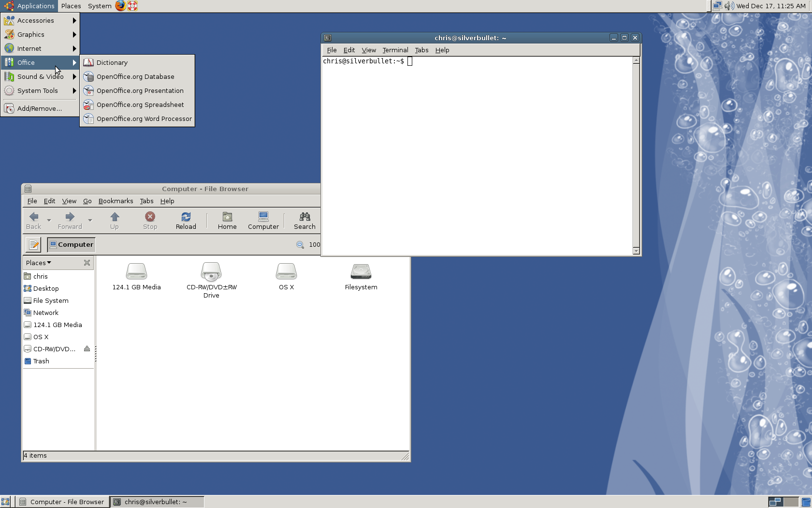Click the terminal scrollbar down arrow
Viewport: 812px width, 508px height.
[x=636, y=251]
